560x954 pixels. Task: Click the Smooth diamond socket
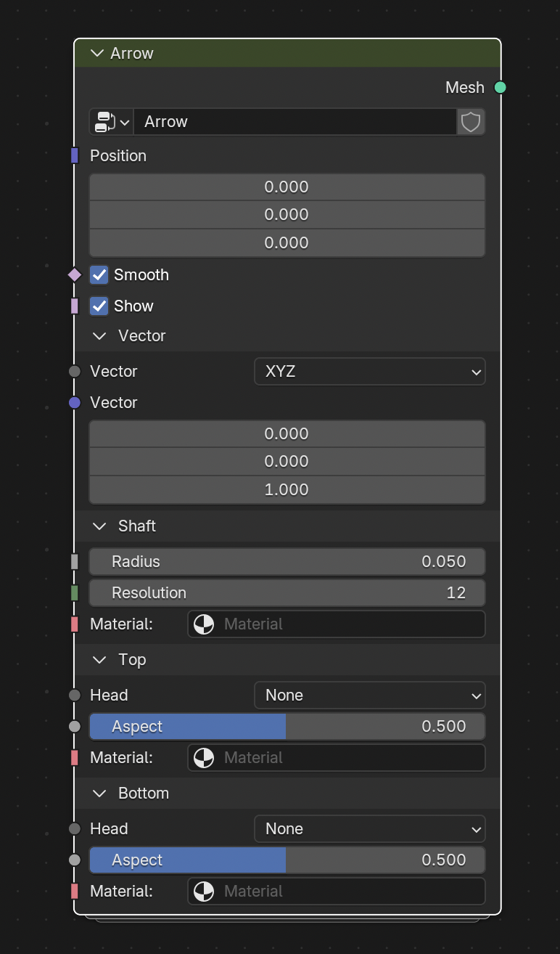click(x=75, y=275)
